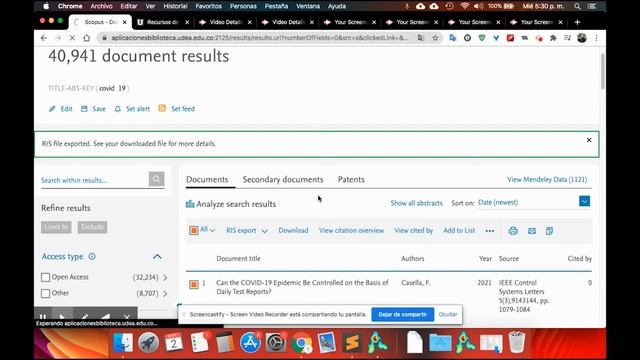This screenshot has width=640, height=360.
Task: Open Chrome profile avatar
Action: tap(582, 38)
